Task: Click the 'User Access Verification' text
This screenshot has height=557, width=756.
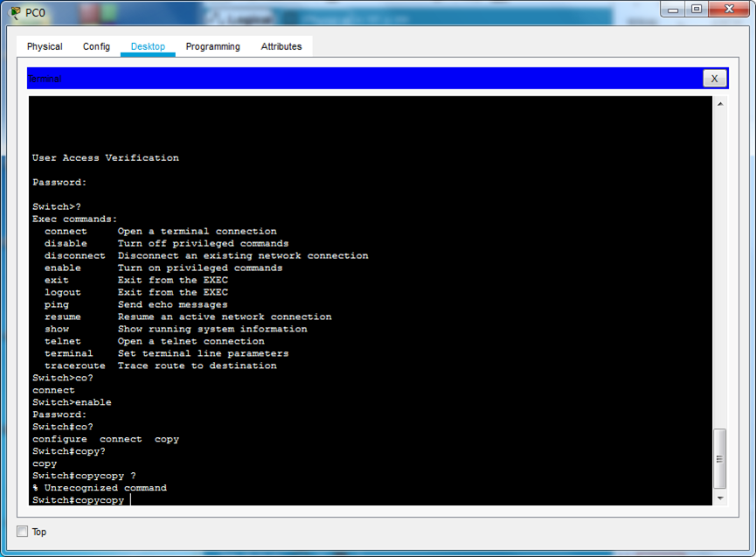Action: pos(106,157)
